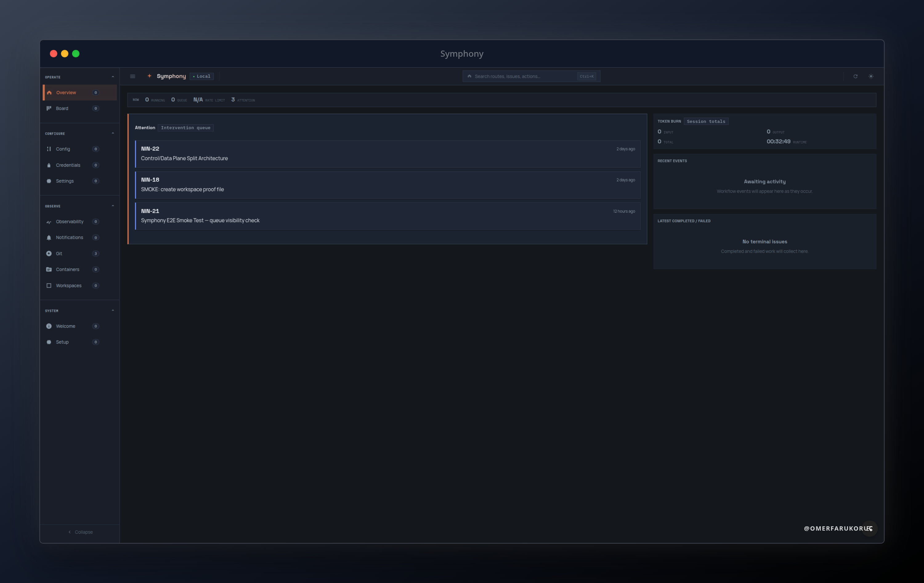Open the Overview home icon
Image resolution: width=924 pixels, height=583 pixels.
[49, 92]
